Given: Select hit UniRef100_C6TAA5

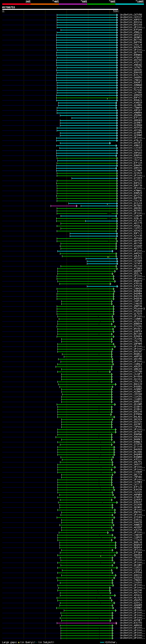Looking at the screenshot, I should tap(131, 261).
